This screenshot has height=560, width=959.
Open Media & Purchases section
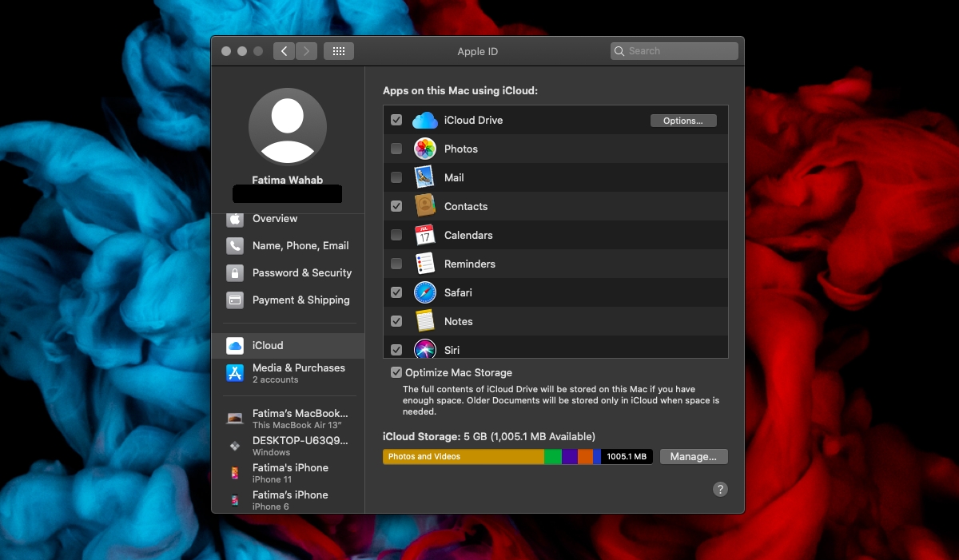point(288,373)
